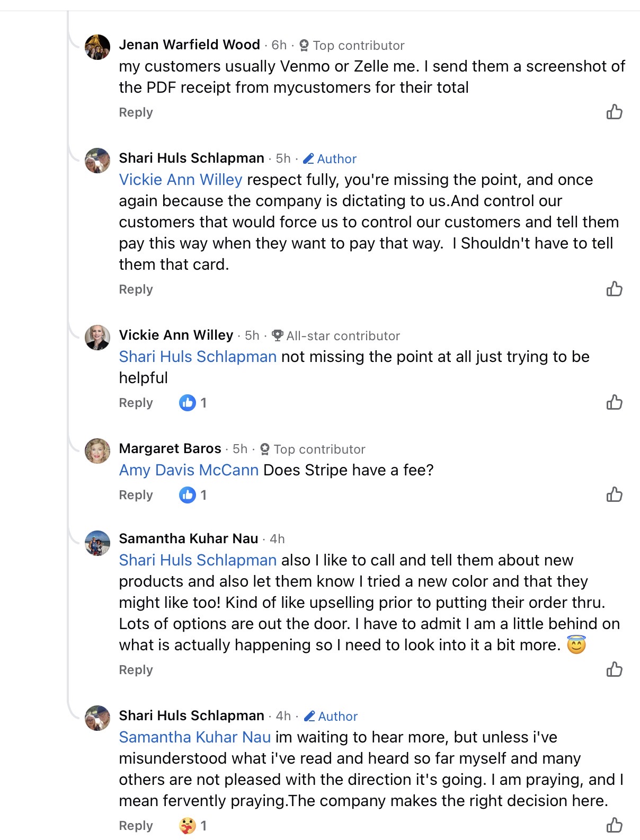Tap thumbs-up on Vickie Ann Willey's reply
This screenshot has width=640, height=840.
(614, 402)
